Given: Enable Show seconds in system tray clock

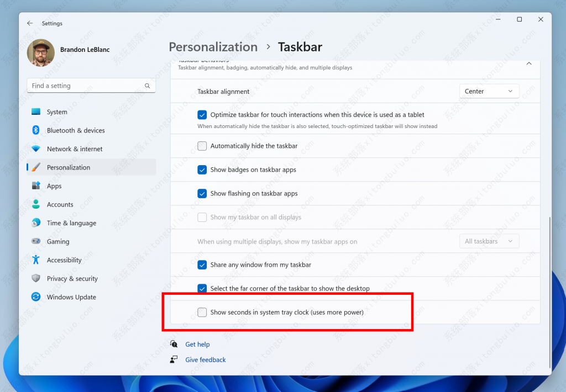Looking at the screenshot, I should point(202,312).
